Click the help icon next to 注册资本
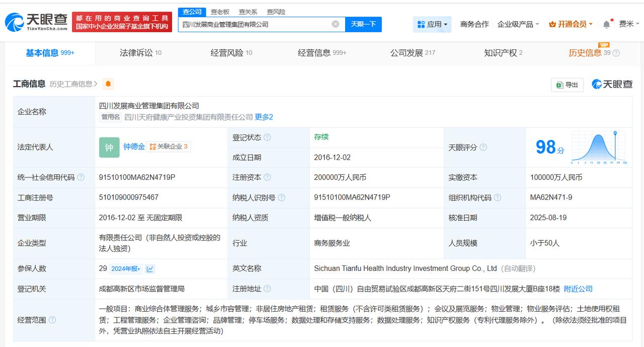 [x=267, y=177]
